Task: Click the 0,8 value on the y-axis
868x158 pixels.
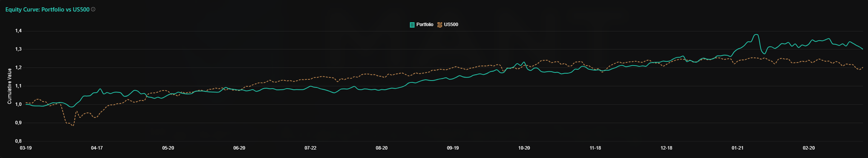Action: coord(18,142)
